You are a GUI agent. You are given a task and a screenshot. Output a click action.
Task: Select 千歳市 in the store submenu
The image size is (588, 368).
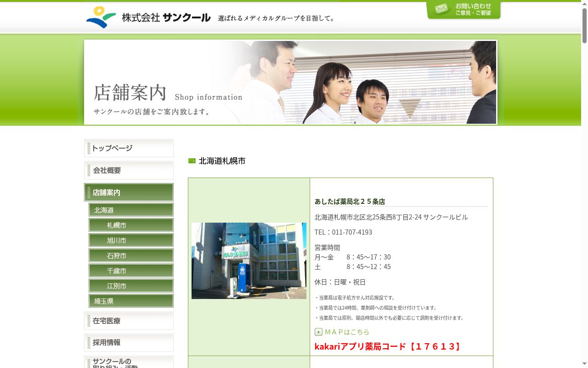coord(131,270)
